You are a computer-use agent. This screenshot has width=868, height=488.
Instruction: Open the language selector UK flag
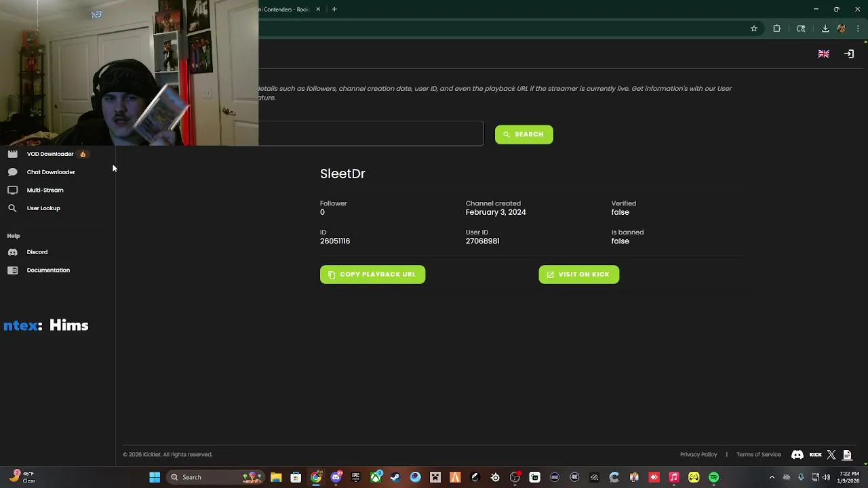[824, 54]
